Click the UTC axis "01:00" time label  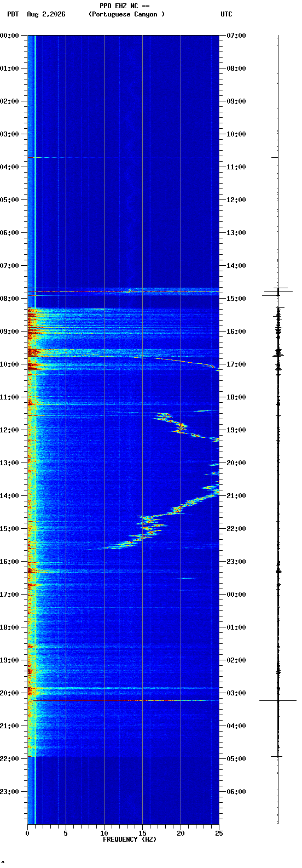236,627
